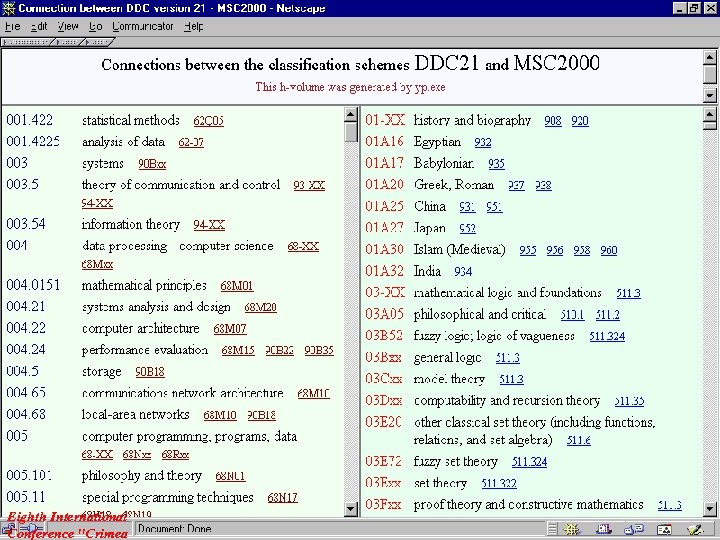Expand the first collapsed toolbar tab

tap(27, 42)
